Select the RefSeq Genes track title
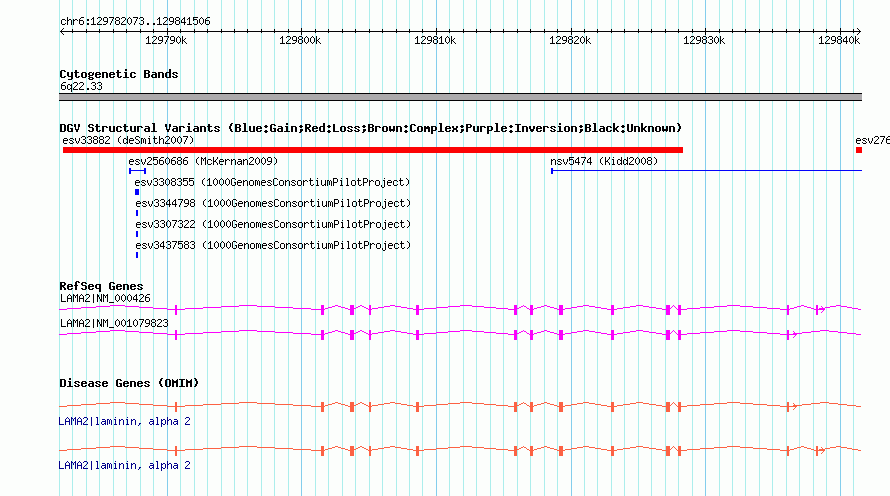Screen dimensions: 890x496 101,286
